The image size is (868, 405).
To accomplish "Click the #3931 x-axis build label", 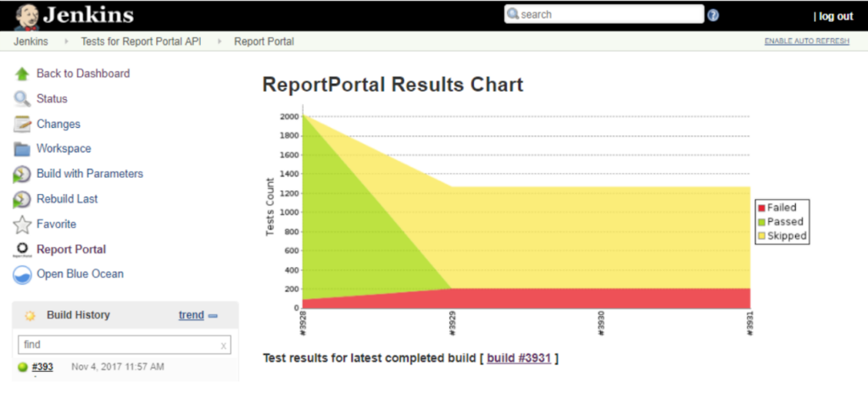I will [x=750, y=325].
